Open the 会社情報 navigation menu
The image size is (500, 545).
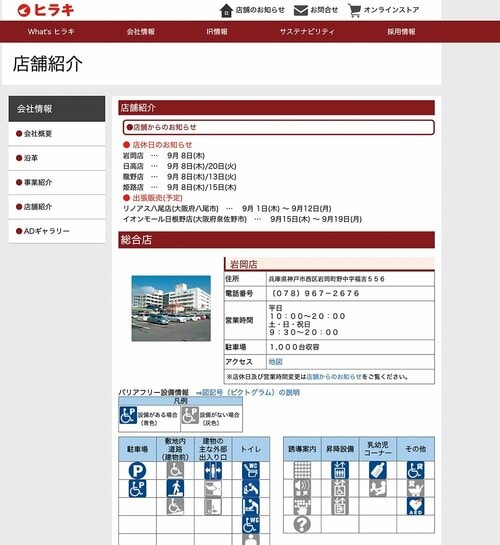coord(141,32)
